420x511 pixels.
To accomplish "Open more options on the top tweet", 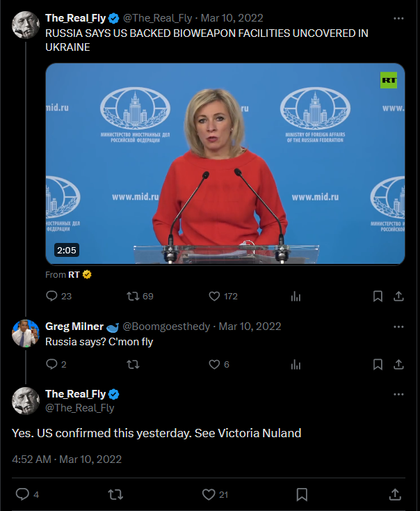I will 398,18.
